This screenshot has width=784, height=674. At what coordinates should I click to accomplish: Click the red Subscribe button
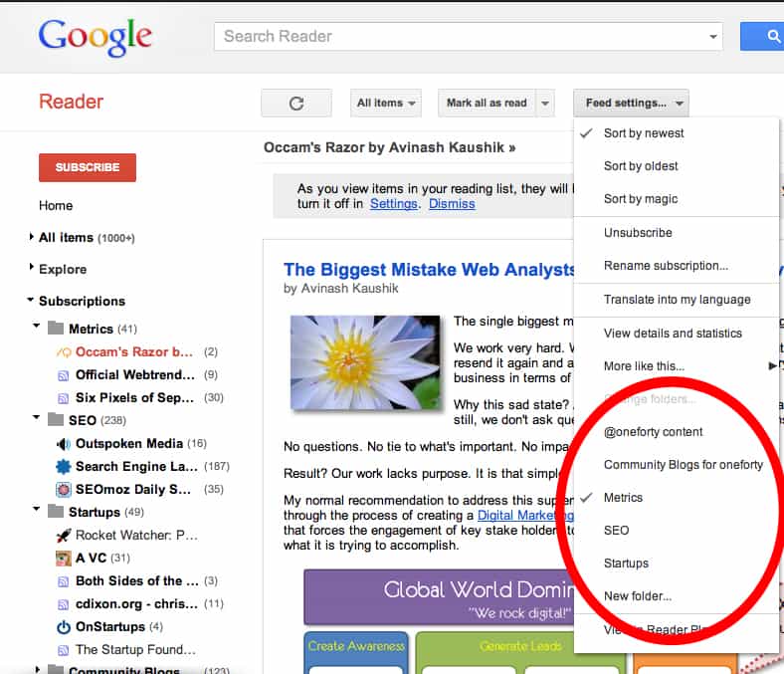coord(88,167)
